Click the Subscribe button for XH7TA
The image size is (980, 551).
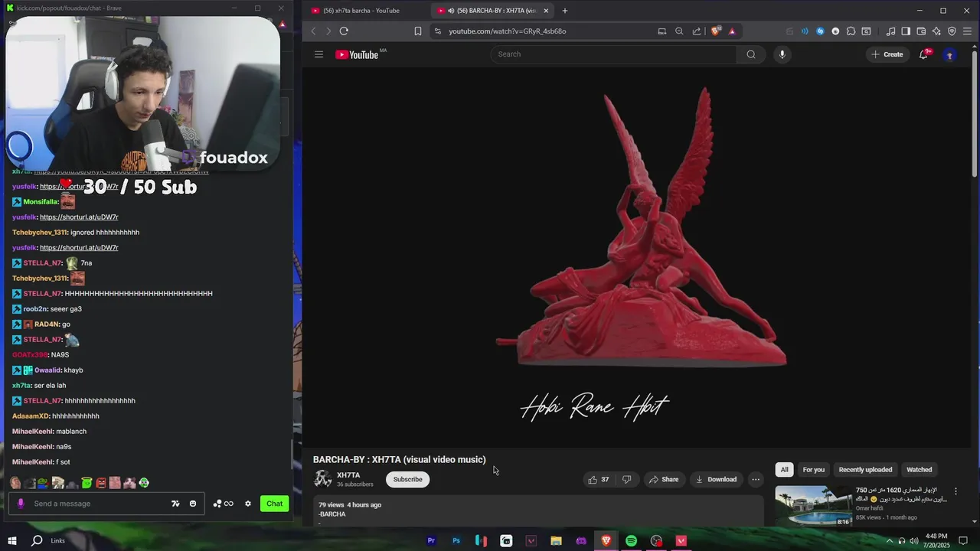[407, 480]
